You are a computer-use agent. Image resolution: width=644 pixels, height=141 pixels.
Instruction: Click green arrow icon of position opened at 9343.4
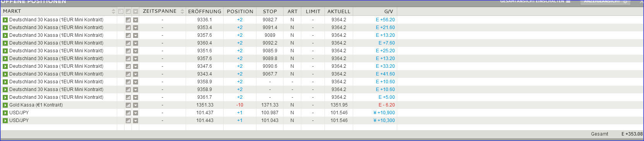(5, 74)
